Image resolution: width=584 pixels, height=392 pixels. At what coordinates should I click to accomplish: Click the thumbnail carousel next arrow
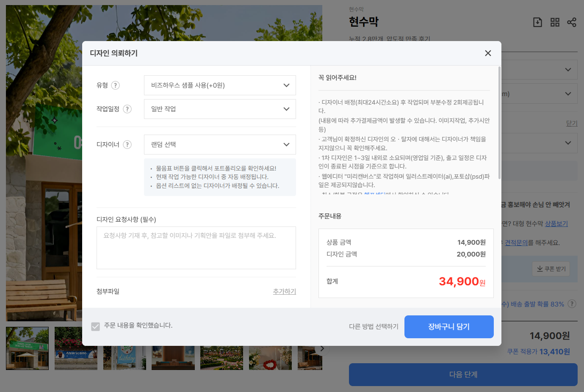(322, 348)
